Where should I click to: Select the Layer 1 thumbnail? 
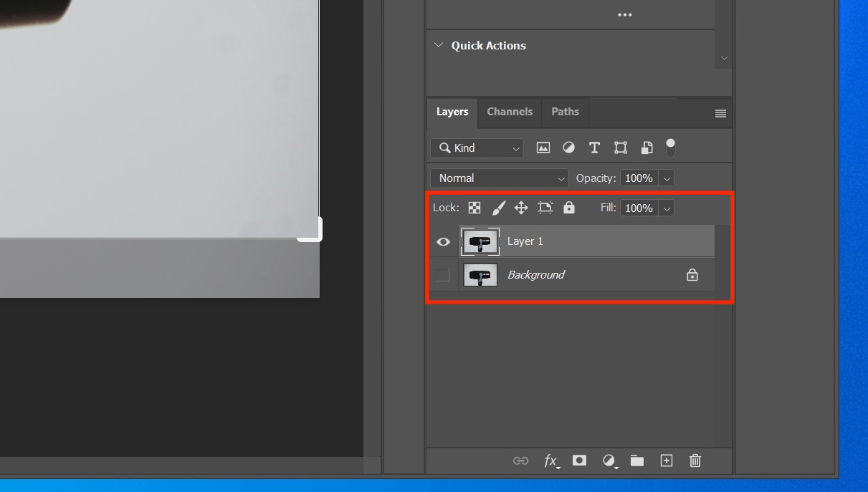pos(480,242)
